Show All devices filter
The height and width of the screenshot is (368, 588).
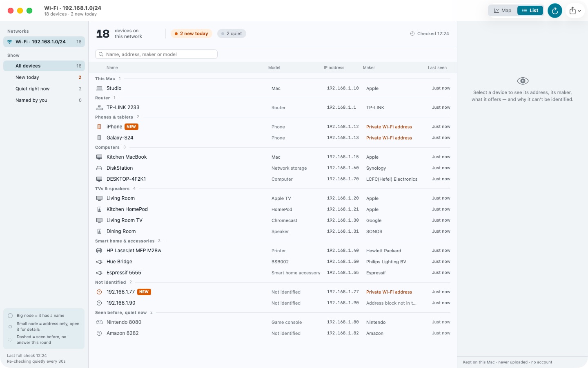click(x=44, y=66)
